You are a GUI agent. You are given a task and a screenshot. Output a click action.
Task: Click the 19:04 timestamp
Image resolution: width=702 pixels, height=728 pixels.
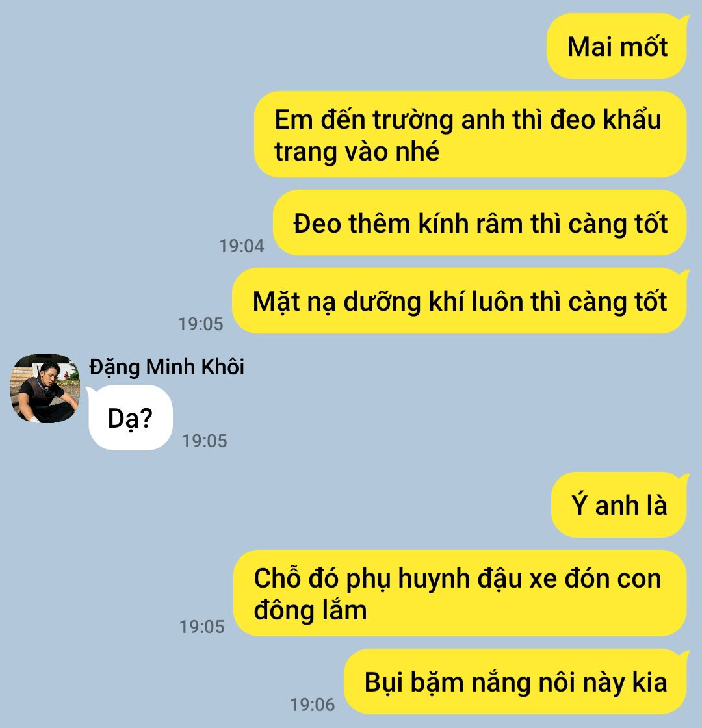click(241, 246)
